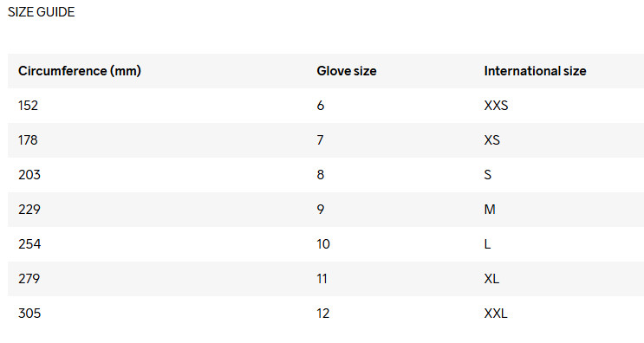Click the XL international size
Viewport: 644px width, 343px height.
(x=491, y=279)
